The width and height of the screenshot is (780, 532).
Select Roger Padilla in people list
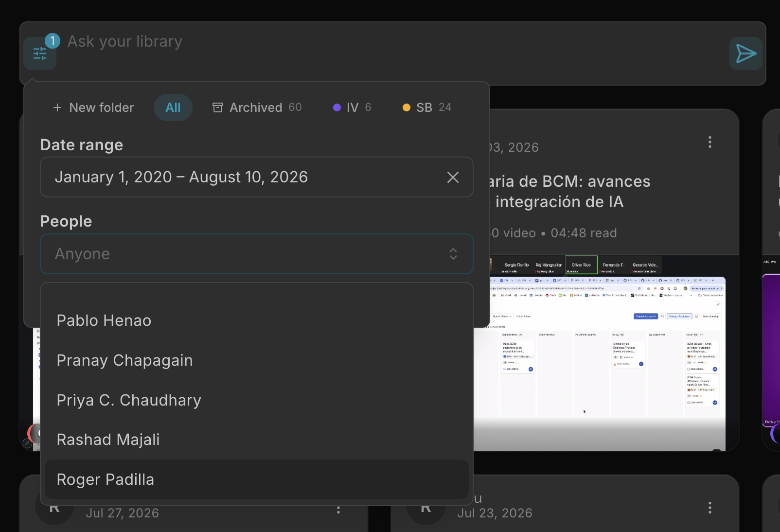(x=257, y=479)
